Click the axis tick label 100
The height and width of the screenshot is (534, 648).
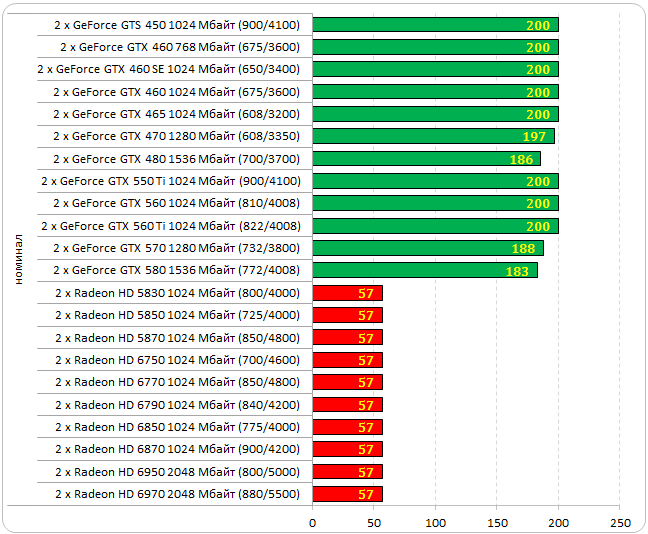[x=436, y=523]
